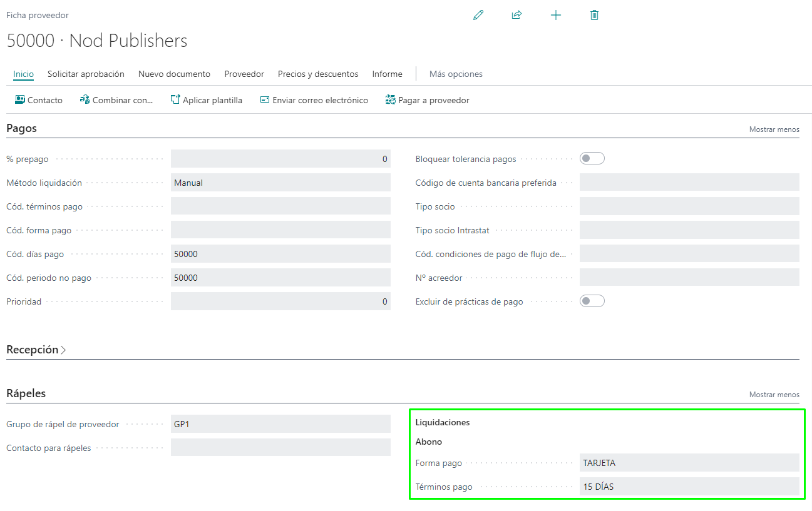812x511 pixels.
Task: Expand the Recepción section
Action: click(36, 350)
